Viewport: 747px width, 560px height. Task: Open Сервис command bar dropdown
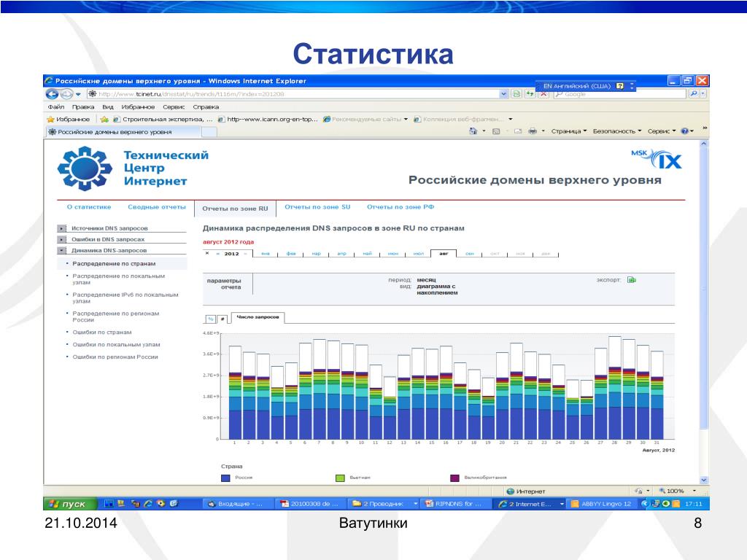click(662, 131)
